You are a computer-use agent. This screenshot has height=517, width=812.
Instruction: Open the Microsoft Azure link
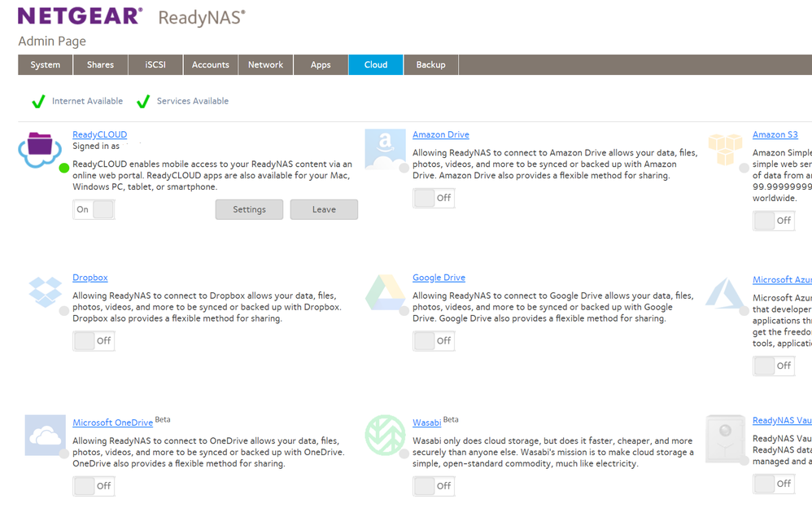[x=782, y=280]
